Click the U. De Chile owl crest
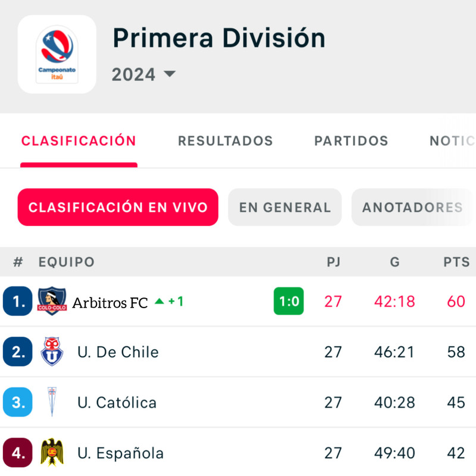The height and width of the screenshot is (476, 476). [x=52, y=351]
